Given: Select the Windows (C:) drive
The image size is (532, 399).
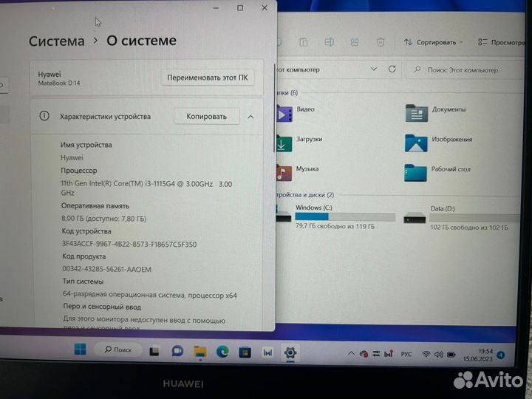Looking at the screenshot, I should [335, 217].
